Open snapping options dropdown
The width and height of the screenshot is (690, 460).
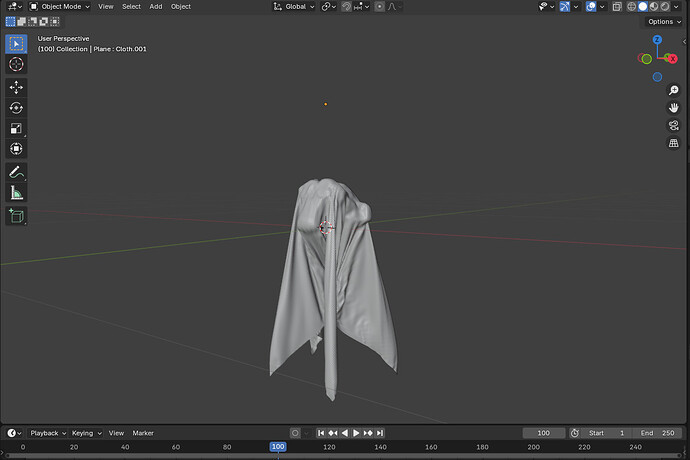click(x=361, y=7)
